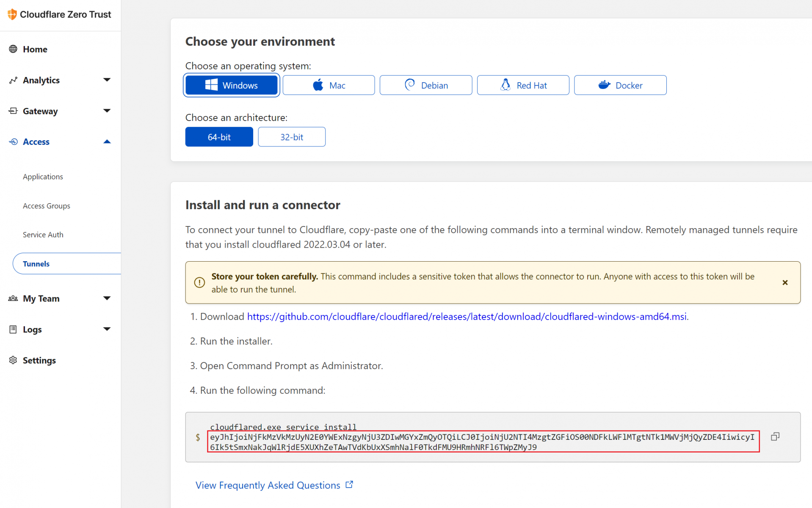Collapse the Access section arrow
Viewport: 812px width, 508px height.
click(107, 142)
